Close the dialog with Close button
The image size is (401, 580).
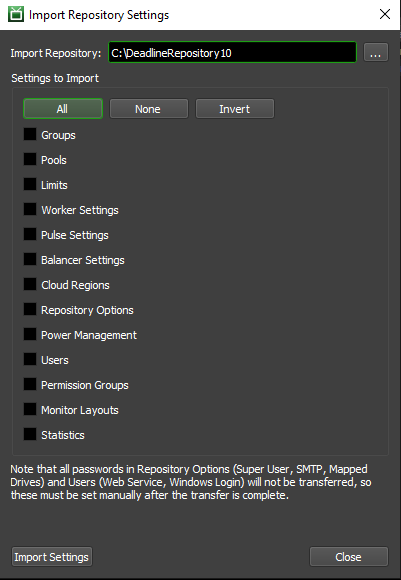(349, 557)
